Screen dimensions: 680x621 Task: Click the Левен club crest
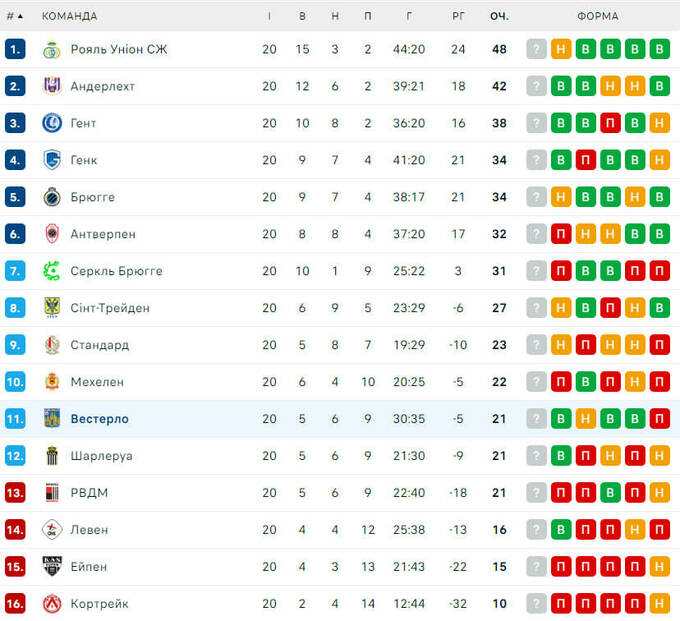pyautogui.click(x=52, y=530)
